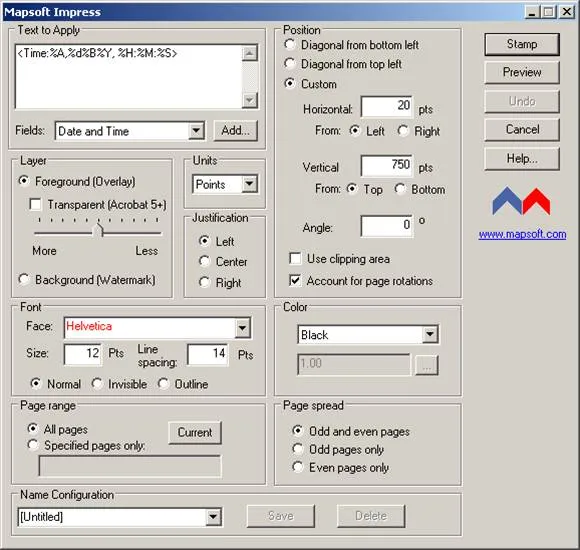This screenshot has height=550, width=580.
Task: Click the Add... field button
Action: pyautogui.click(x=236, y=131)
